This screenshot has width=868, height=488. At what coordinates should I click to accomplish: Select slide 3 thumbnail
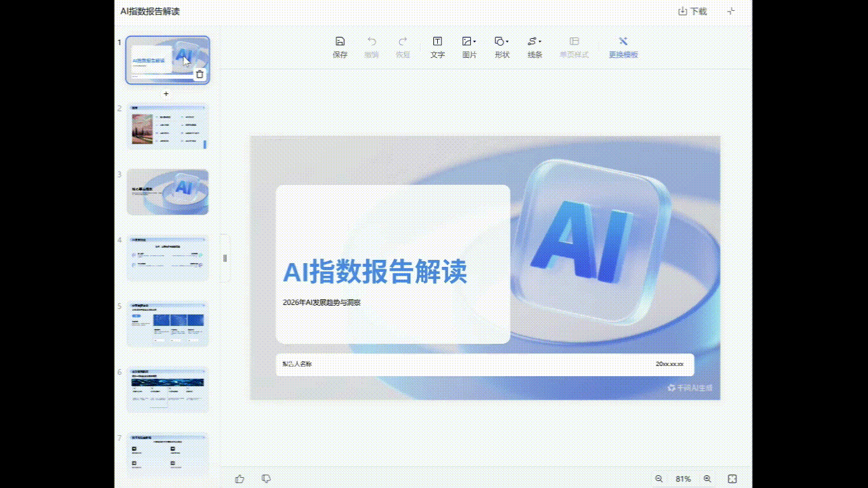pos(168,192)
